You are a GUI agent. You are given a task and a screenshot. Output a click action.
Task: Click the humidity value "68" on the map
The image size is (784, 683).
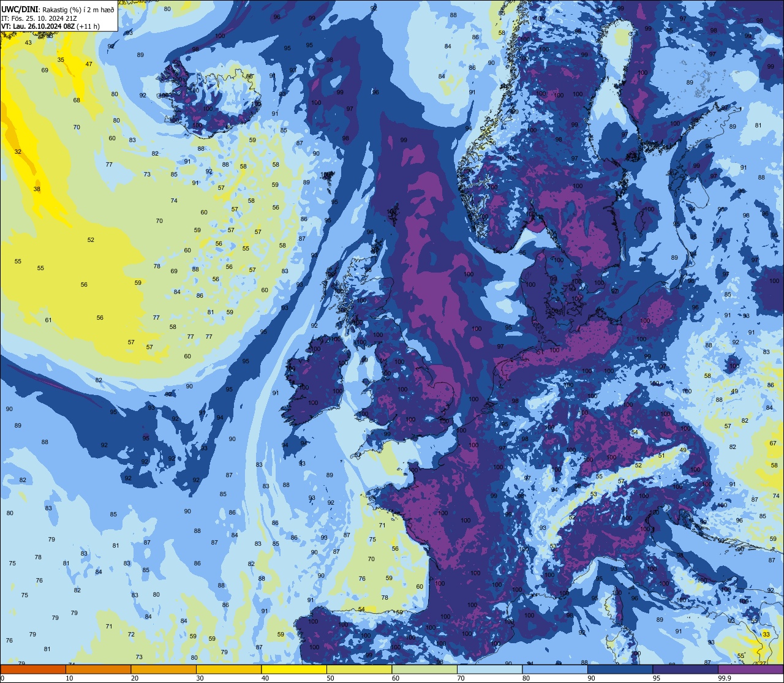point(77,100)
